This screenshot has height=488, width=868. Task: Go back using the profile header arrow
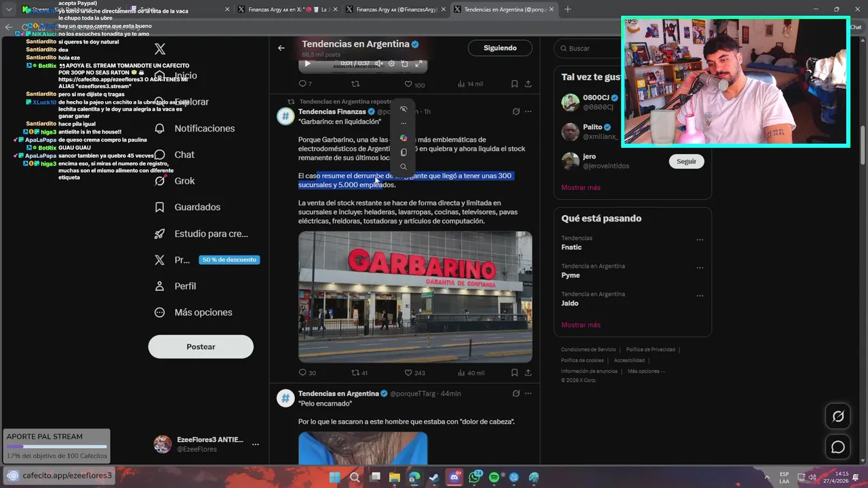coord(281,48)
